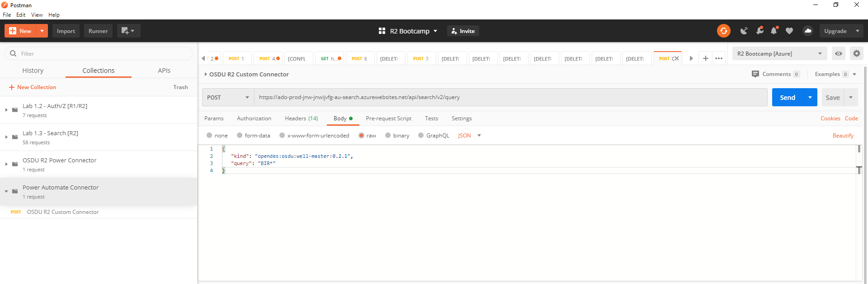Image resolution: width=868 pixels, height=284 pixels.
Task: Click the Comments speech bubble icon
Action: coord(755,74)
